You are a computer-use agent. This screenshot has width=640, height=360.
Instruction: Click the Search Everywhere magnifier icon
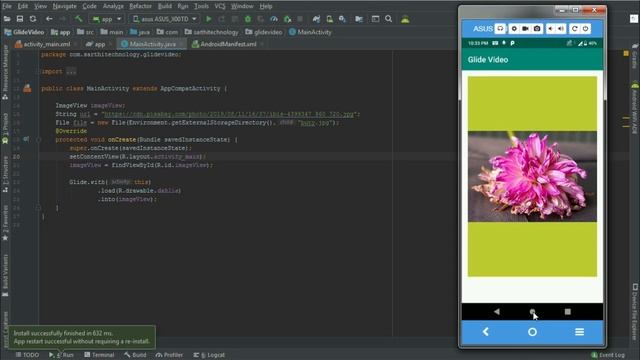(389, 19)
